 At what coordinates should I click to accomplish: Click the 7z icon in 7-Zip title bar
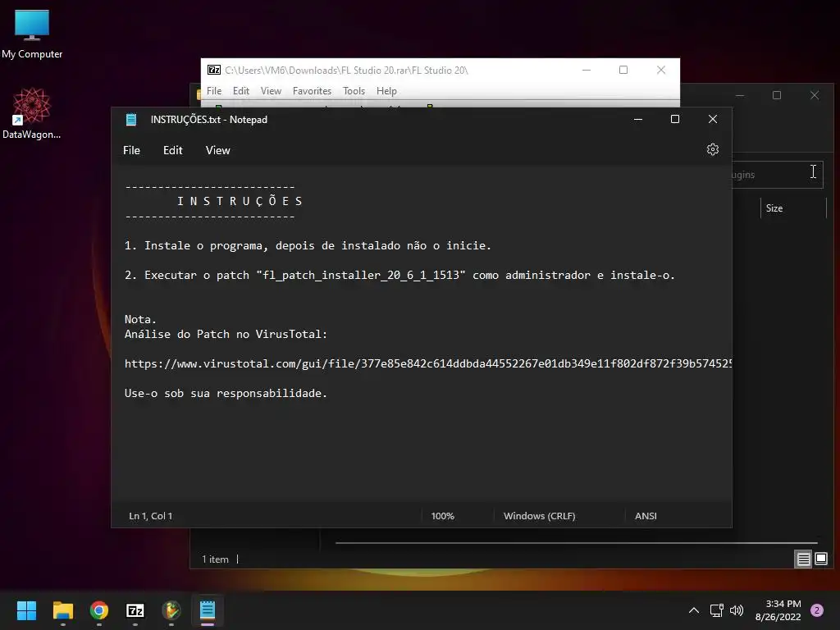coord(214,71)
